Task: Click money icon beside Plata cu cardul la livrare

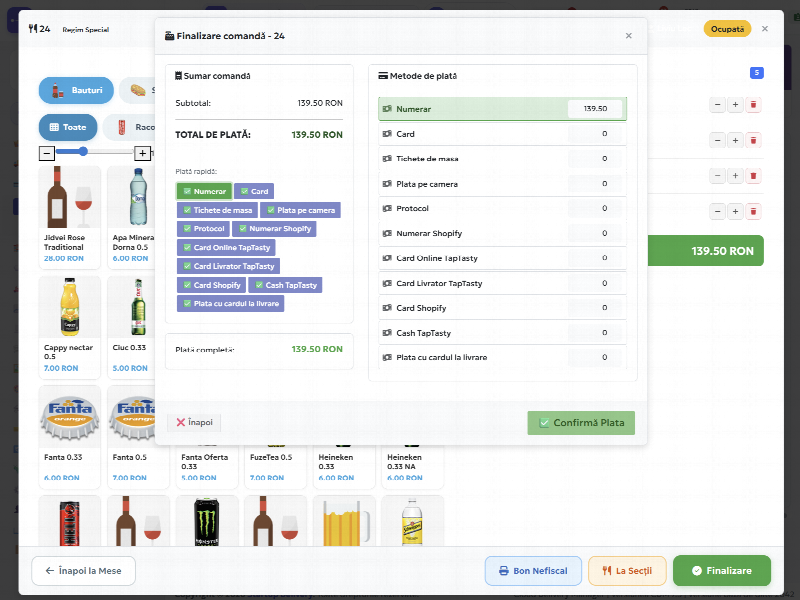Action: 387,358
